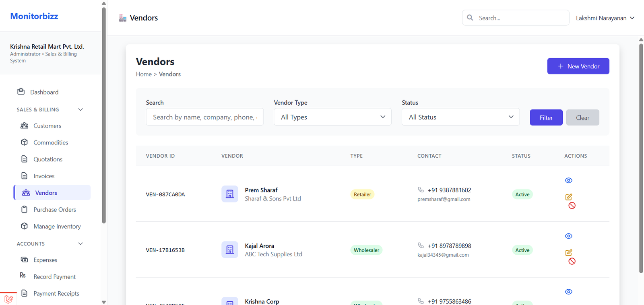
Task: Open the All Status dropdown
Action: pos(460,117)
